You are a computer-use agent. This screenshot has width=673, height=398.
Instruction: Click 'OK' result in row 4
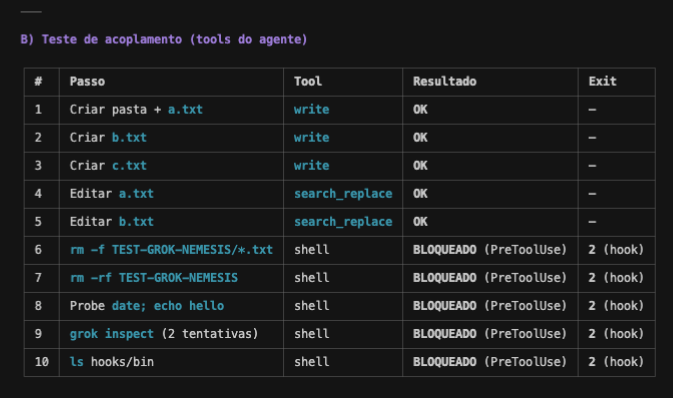[420, 194]
